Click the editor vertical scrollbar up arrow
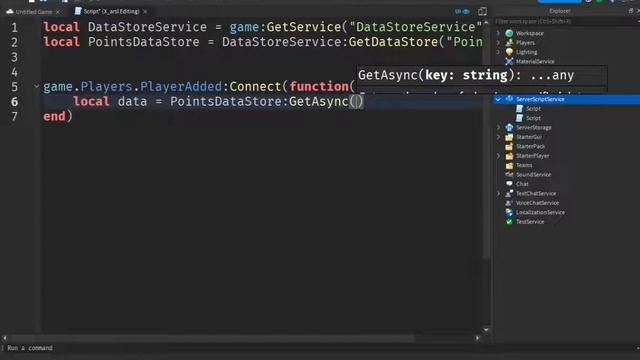This screenshot has height=360, width=640. pos(486,22)
